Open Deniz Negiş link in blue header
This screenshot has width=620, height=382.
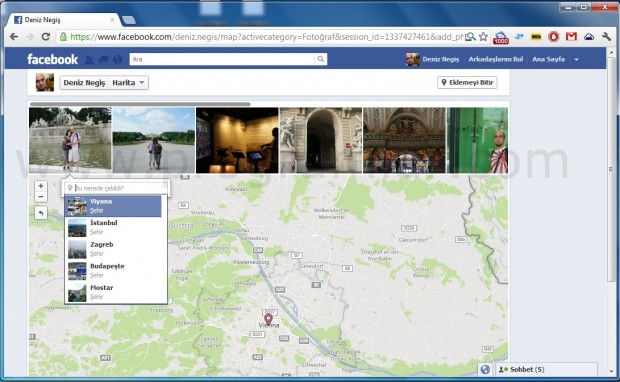pos(440,59)
